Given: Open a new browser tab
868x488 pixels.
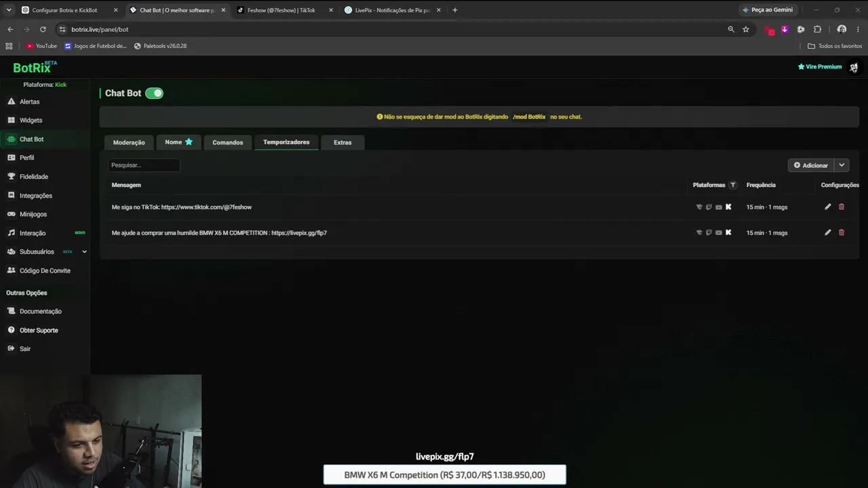Looking at the screenshot, I should click(455, 10).
